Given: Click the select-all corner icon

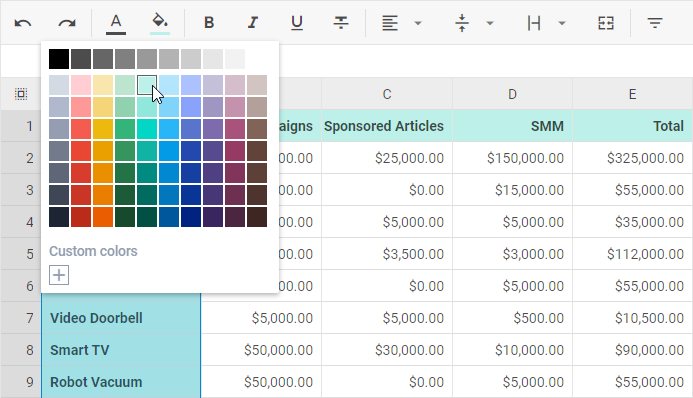Looking at the screenshot, I should (x=21, y=94).
